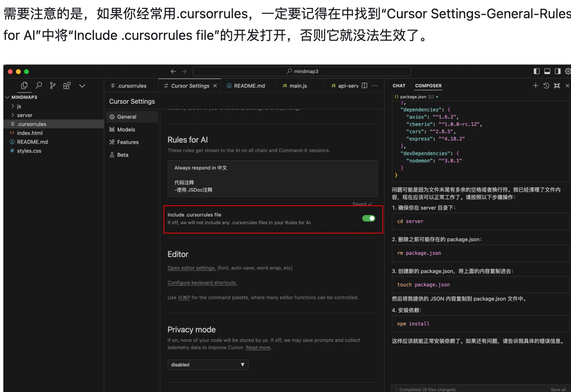
Task: Click the npm install code block
Action: click(x=480, y=323)
